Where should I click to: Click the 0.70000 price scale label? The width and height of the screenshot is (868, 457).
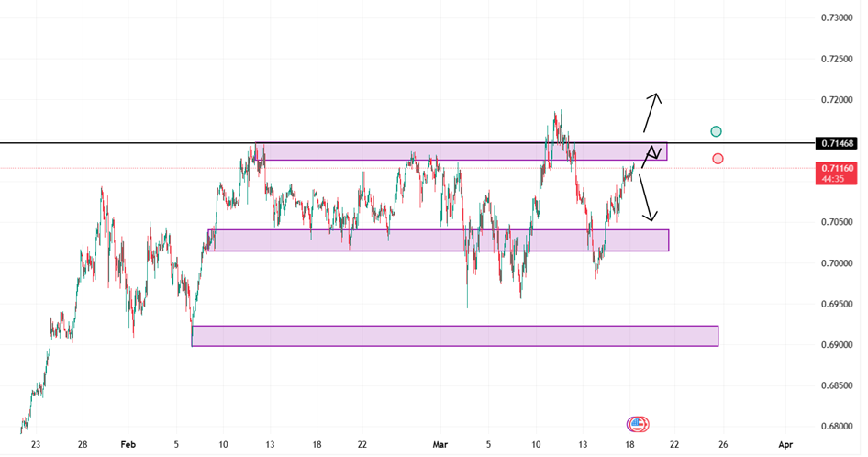coord(839,263)
